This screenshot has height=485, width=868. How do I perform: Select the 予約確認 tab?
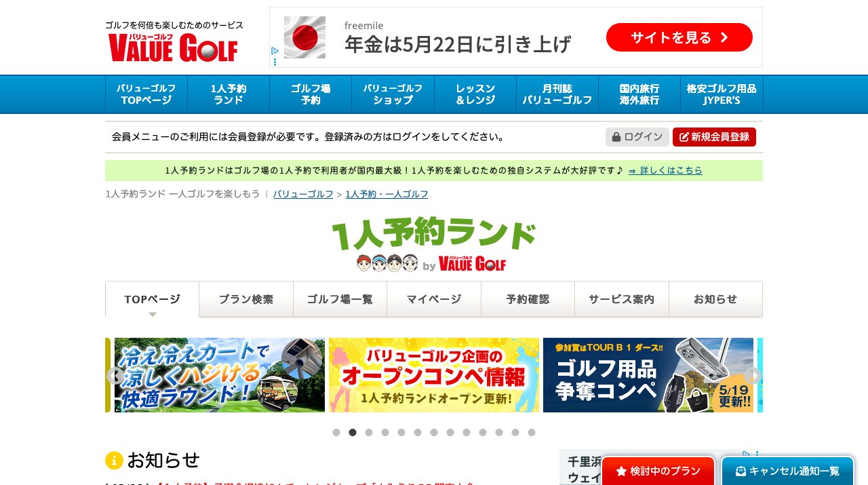[528, 299]
